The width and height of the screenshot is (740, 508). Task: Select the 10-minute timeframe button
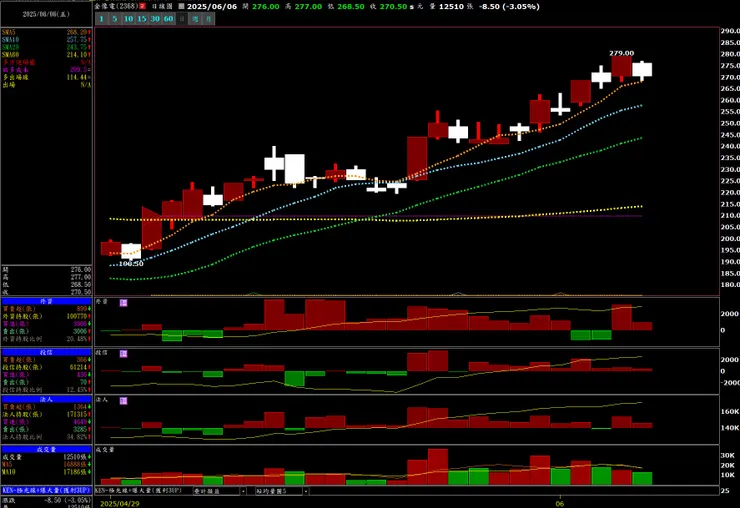[128, 19]
